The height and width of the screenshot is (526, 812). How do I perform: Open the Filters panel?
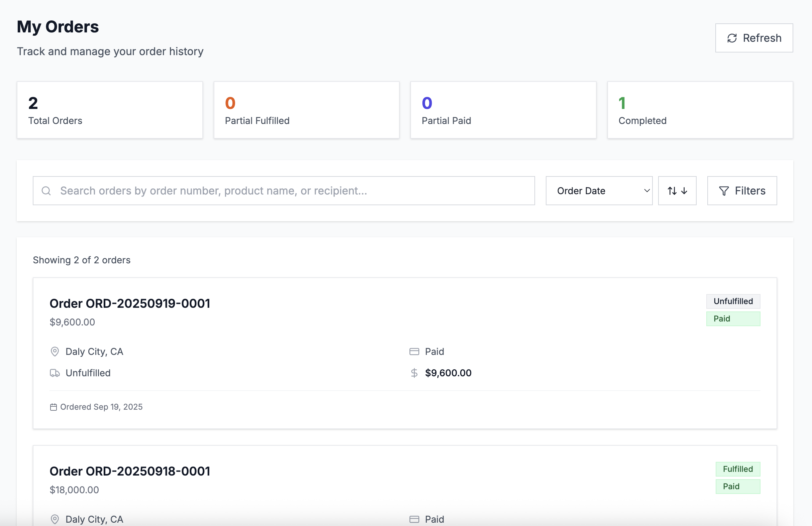pos(742,191)
